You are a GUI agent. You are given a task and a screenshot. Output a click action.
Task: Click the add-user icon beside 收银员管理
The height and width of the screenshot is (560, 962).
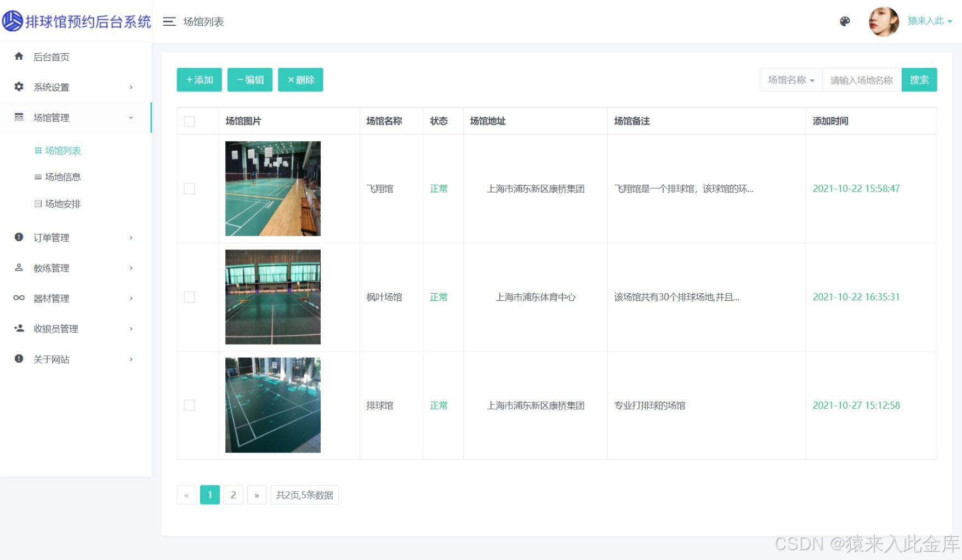(x=19, y=328)
